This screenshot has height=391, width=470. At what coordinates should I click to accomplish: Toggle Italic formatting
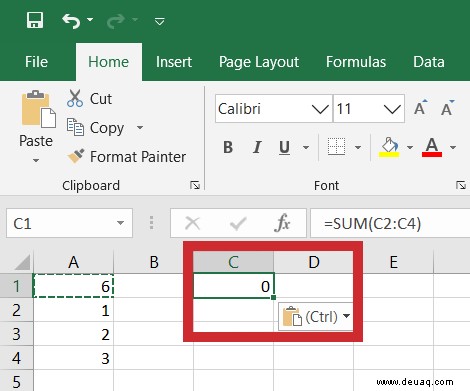(x=257, y=147)
